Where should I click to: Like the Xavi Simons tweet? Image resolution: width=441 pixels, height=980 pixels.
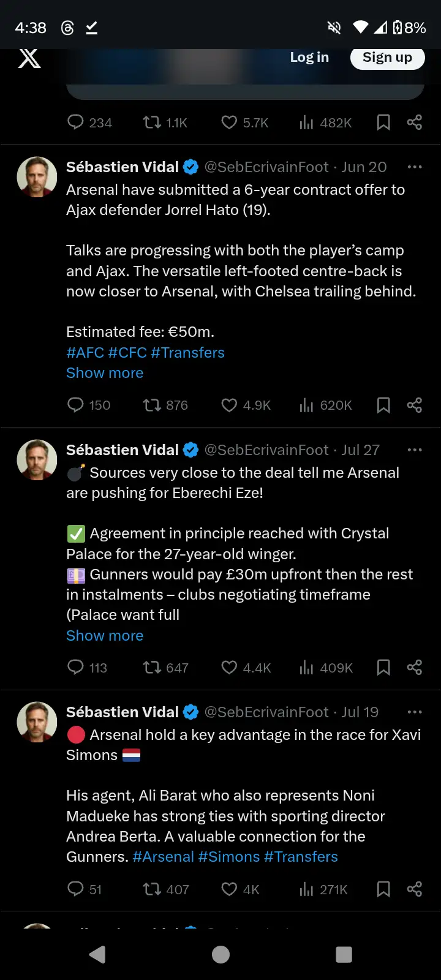pyautogui.click(x=229, y=889)
